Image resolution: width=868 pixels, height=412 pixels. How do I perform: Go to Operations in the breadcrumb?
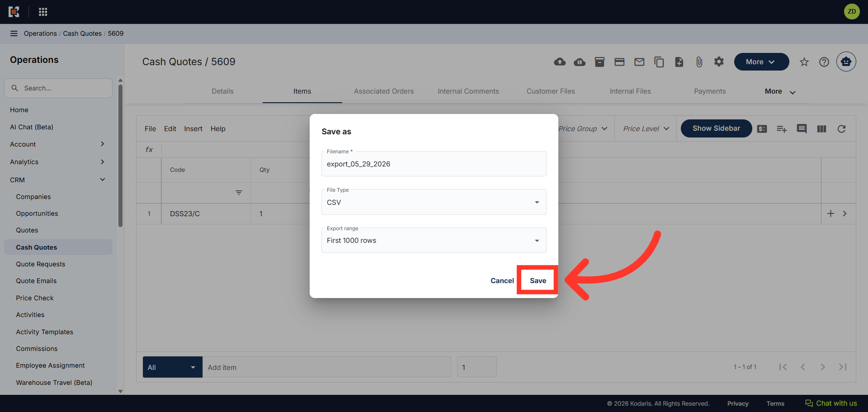point(40,33)
